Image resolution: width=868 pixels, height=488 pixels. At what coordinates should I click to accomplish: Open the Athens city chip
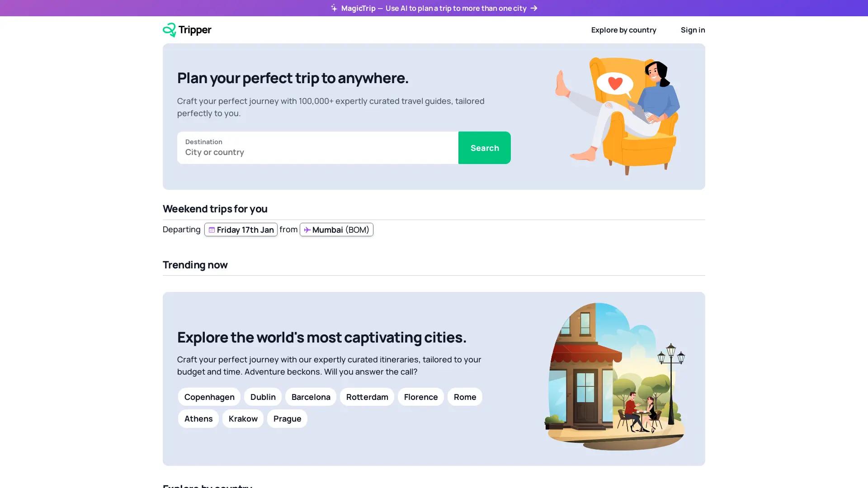coord(198,418)
